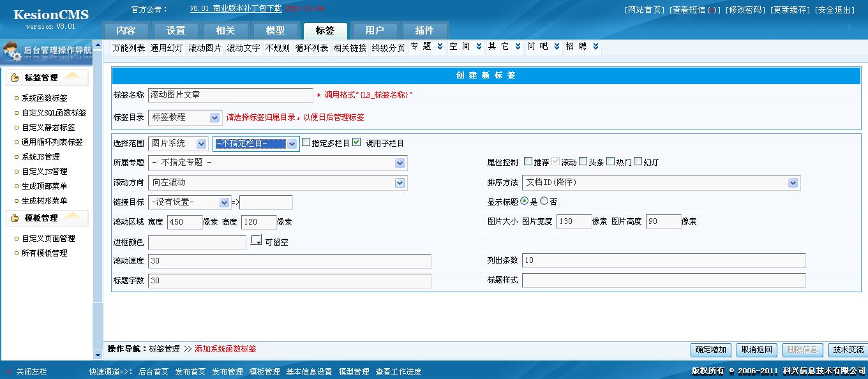Switch to the 模型 tab

click(275, 31)
